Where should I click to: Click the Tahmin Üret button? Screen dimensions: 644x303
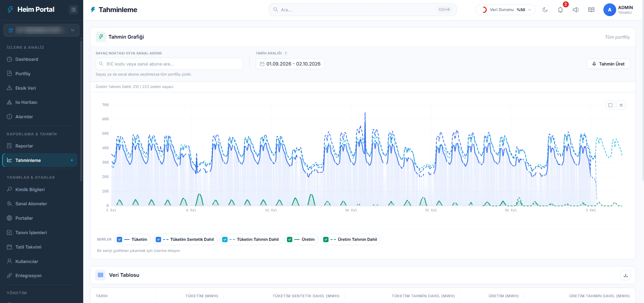point(608,64)
